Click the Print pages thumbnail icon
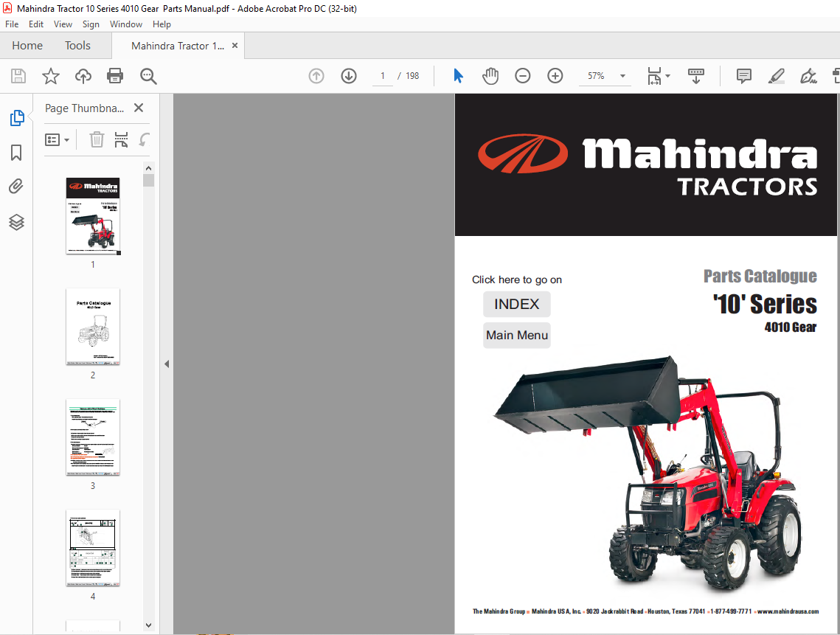The height and width of the screenshot is (635, 840). click(122, 140)
